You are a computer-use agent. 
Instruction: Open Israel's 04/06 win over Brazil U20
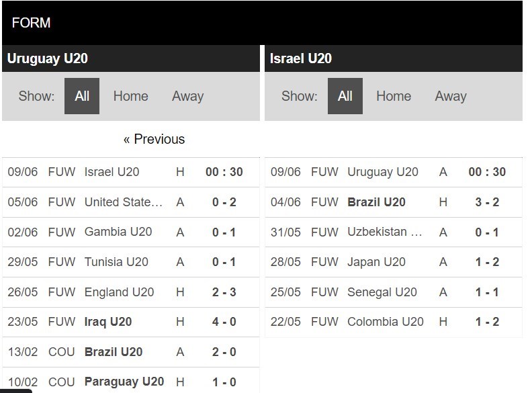point(394,202)
